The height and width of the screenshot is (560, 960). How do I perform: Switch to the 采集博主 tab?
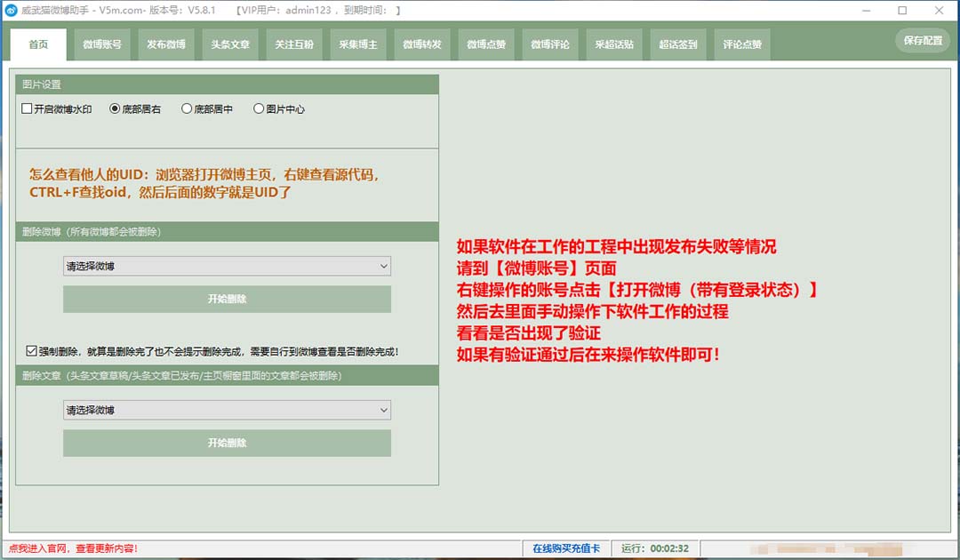tap(357, 44)
